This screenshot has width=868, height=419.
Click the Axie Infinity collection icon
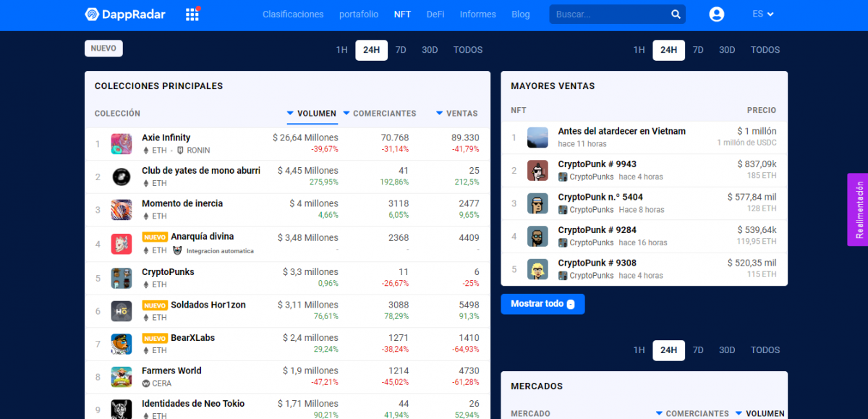point(121,144)
